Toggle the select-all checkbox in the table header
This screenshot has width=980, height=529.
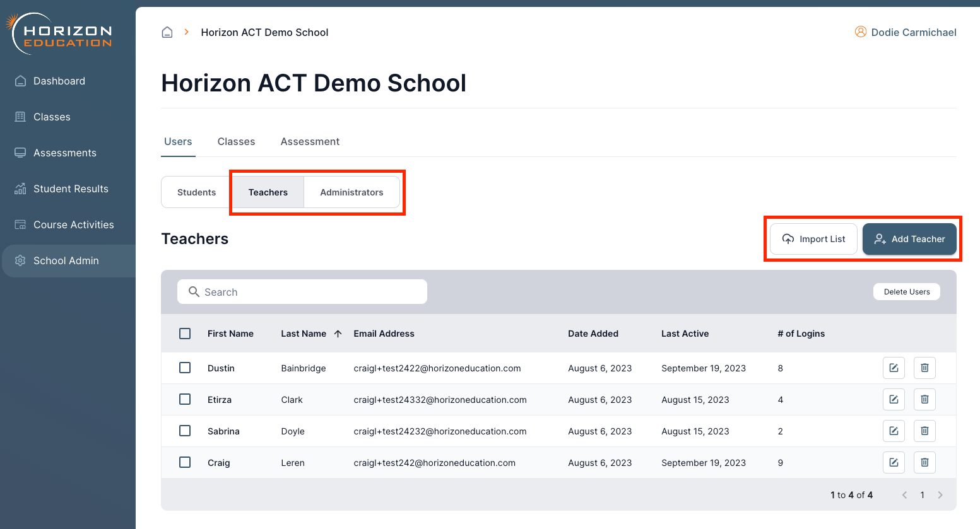pyautogui.click(x=185, y=334)
